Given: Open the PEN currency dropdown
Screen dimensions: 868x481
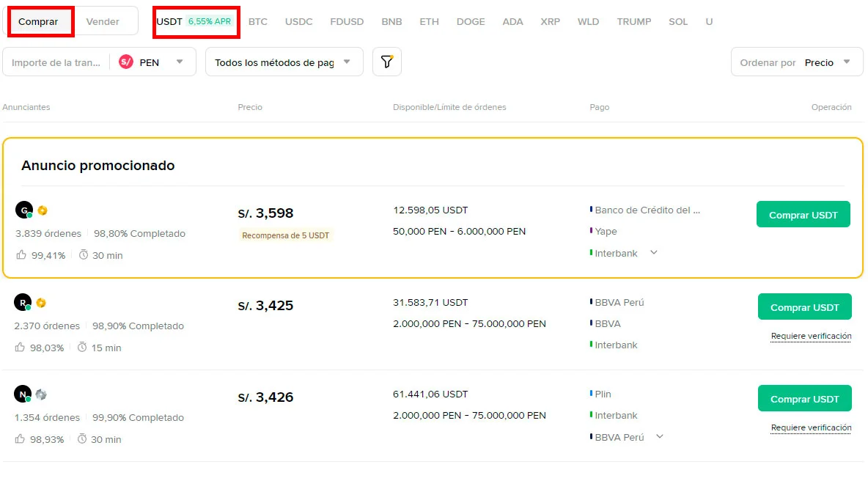Looking at the screenshot, I should pos(152,62).
